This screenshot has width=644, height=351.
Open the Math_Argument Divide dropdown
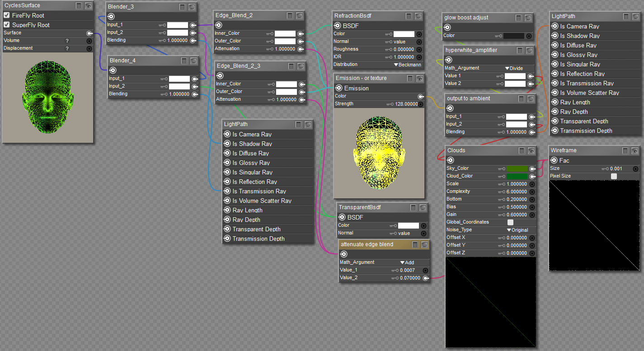pyautogui.click(x=513, y=68)
